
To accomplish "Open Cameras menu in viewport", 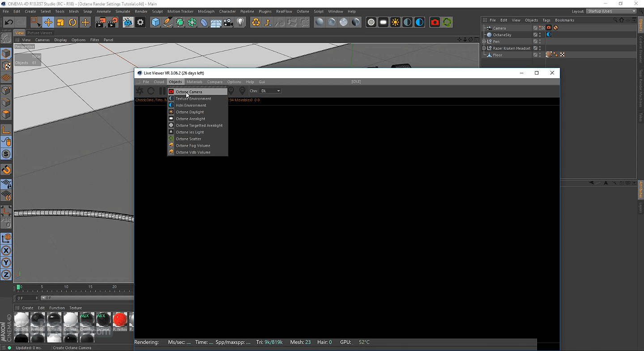I will point(43,40).
